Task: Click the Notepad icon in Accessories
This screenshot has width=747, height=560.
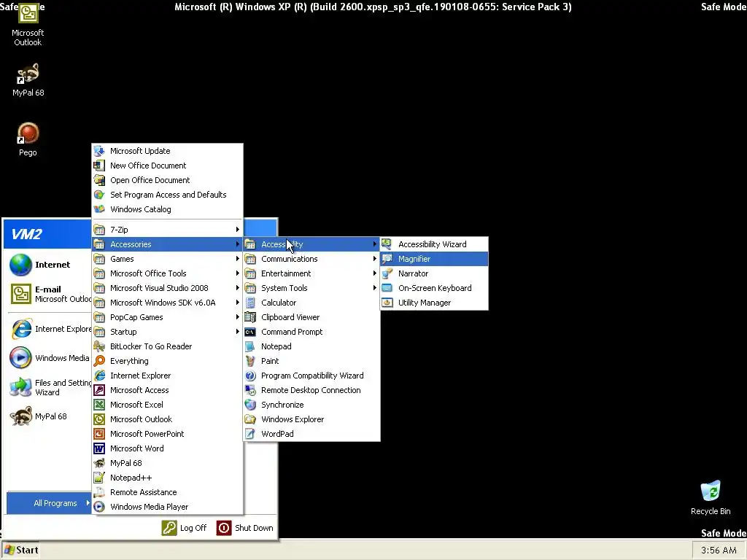Action: tap(250, 346)
